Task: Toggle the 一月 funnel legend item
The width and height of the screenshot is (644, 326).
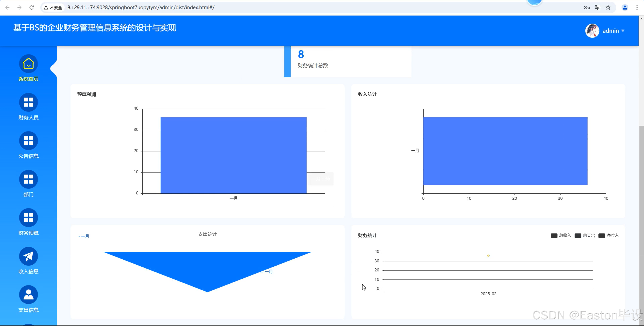Action: click(x=84, y=236)
